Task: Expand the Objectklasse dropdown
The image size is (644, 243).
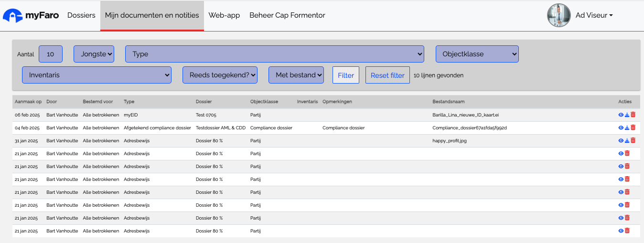Action: click(477, 54)
